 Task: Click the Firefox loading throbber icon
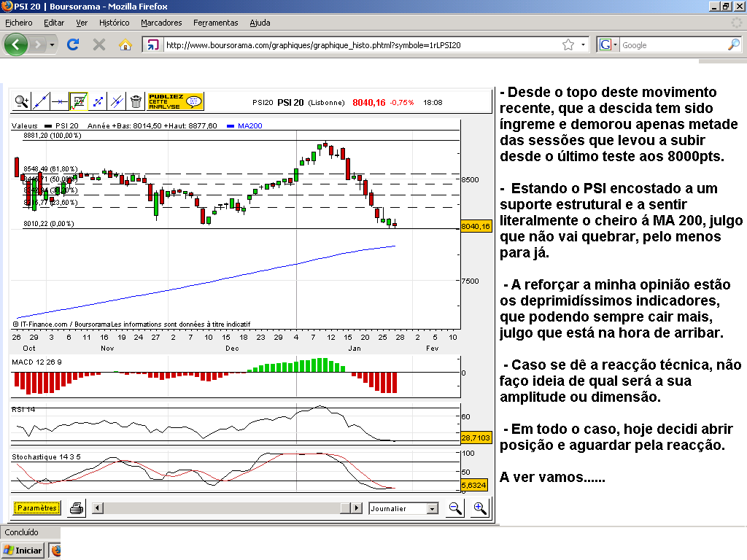[737, 23]
